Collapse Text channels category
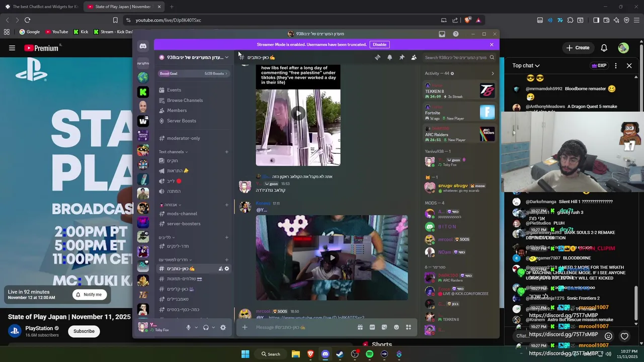The image size is (644, 362). tap(173, 152)
